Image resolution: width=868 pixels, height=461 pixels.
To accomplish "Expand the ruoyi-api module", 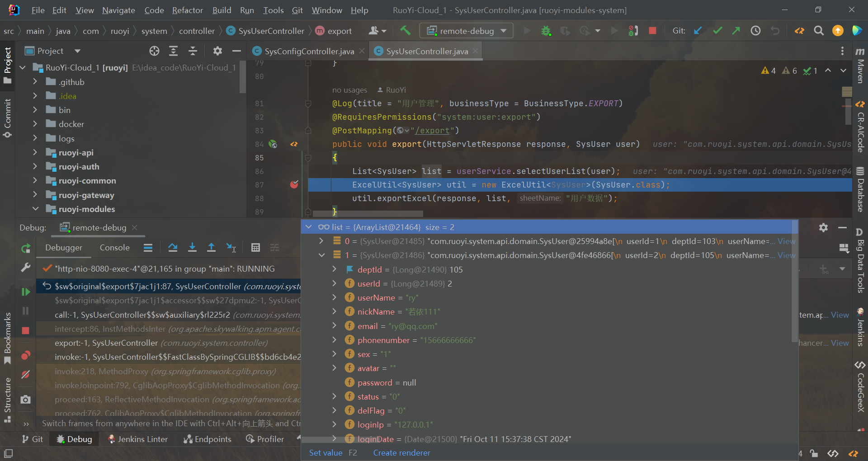I will (35, 152).
